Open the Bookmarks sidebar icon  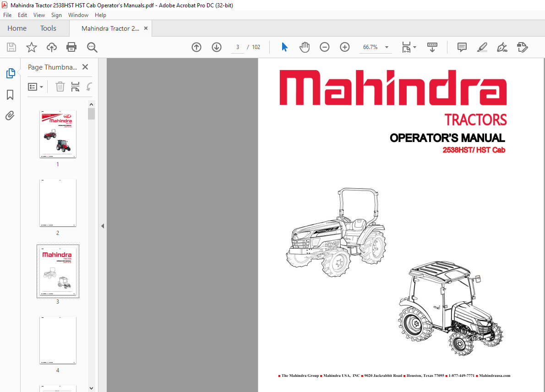10,94
